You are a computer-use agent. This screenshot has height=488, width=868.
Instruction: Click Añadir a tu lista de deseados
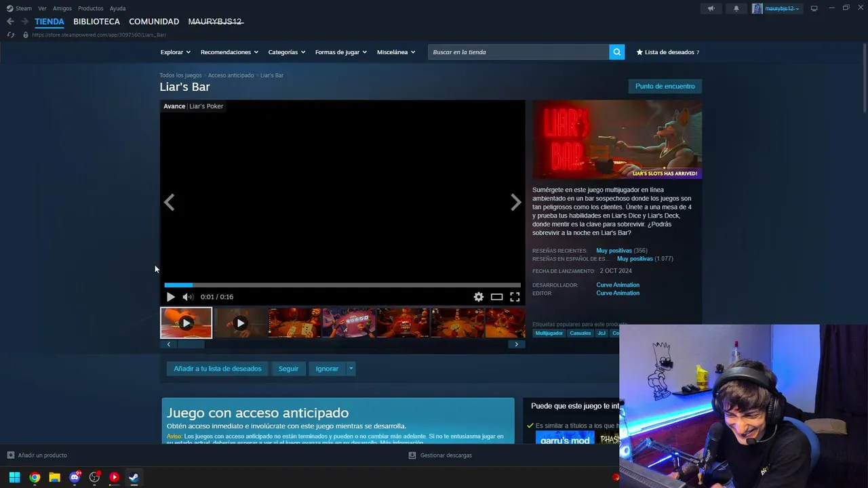218,369
